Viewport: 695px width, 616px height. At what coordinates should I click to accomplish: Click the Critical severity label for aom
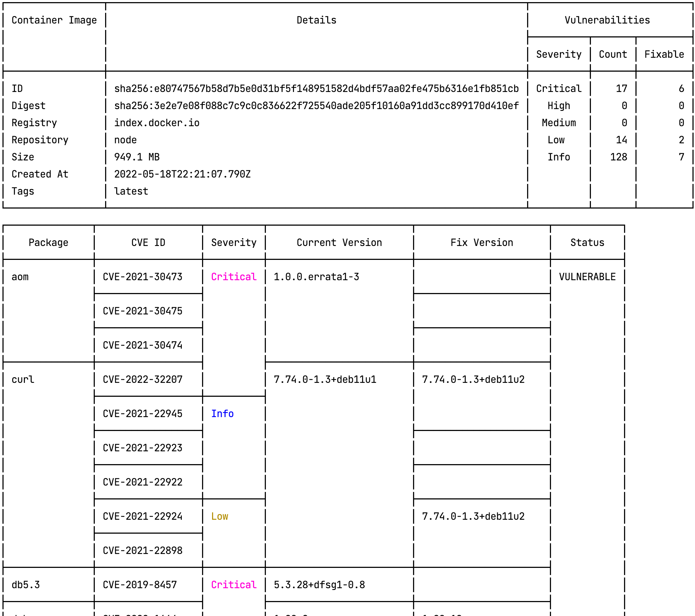click(233, 277)
